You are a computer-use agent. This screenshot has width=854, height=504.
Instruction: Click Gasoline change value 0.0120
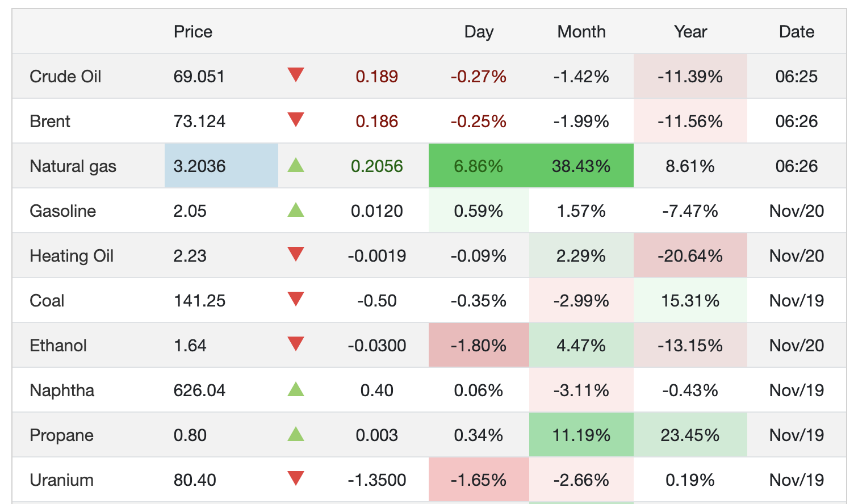point(377,211)
